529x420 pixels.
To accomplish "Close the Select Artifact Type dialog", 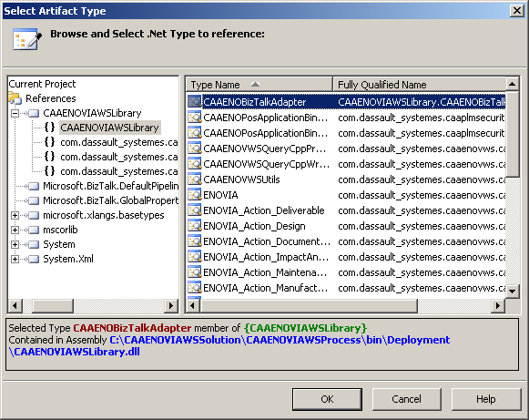I will (516, 11).
